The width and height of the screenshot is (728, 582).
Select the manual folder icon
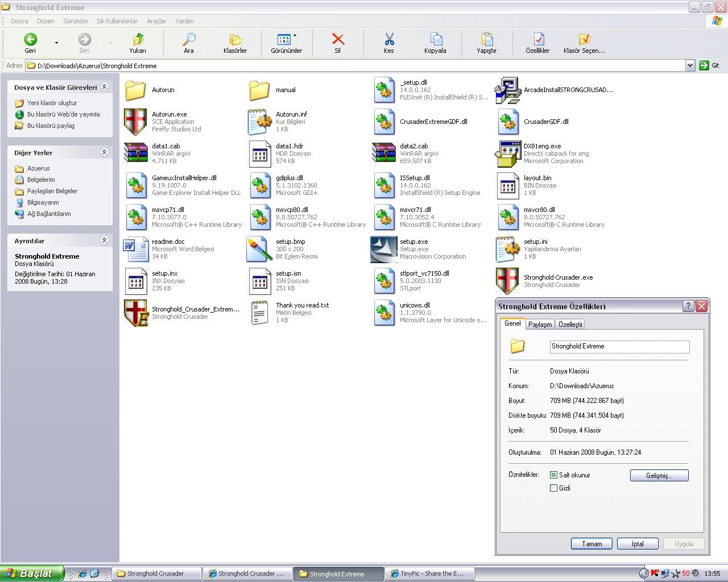(x=259, y=90)
